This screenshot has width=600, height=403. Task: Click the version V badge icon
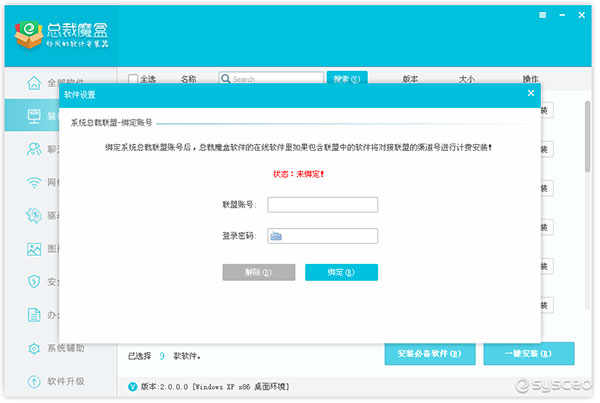pos(132,387)
